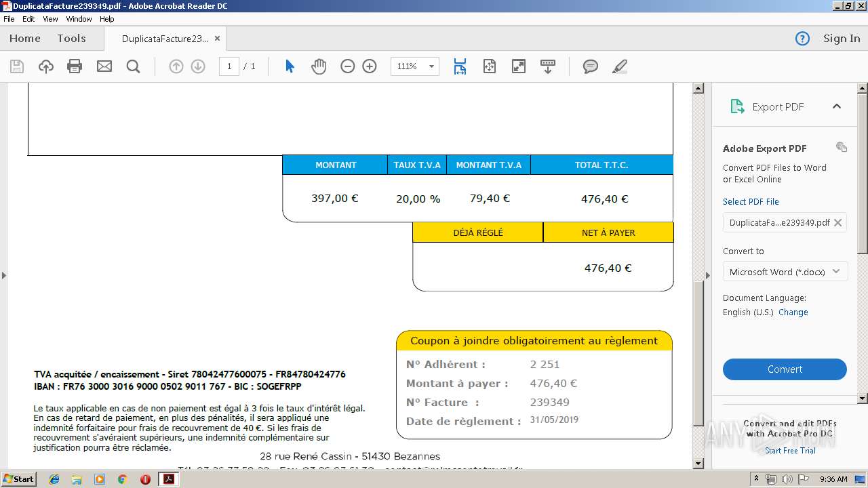Open Opera browser taskbar icon
The image size is (868, 488).
click(x=145, y=479)
